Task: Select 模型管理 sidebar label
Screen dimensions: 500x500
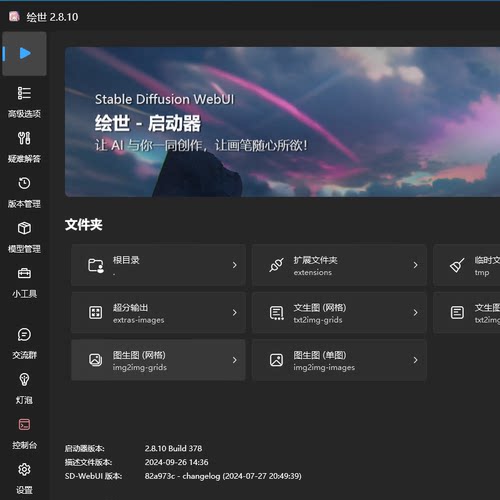Action: (x=24, y=249)
